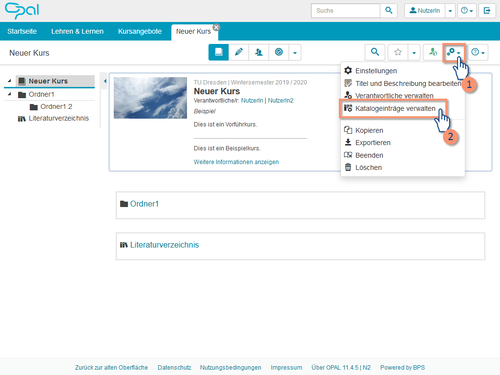500x375 pixels.
Task: Click the assessment tool circular icon
Action: click(x=279, y=52)
